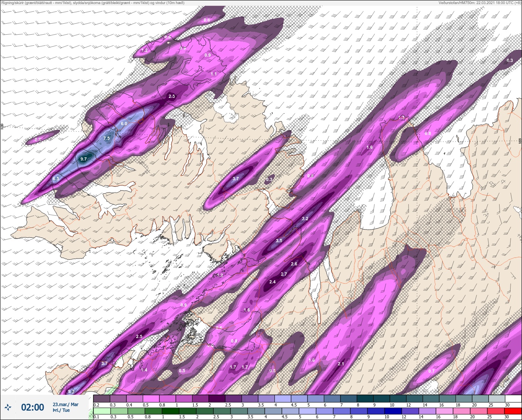Select the 6.5 precipitation value on map
Image resolution: width=522 pixels, height=420 pixels.
pos(56,179)
